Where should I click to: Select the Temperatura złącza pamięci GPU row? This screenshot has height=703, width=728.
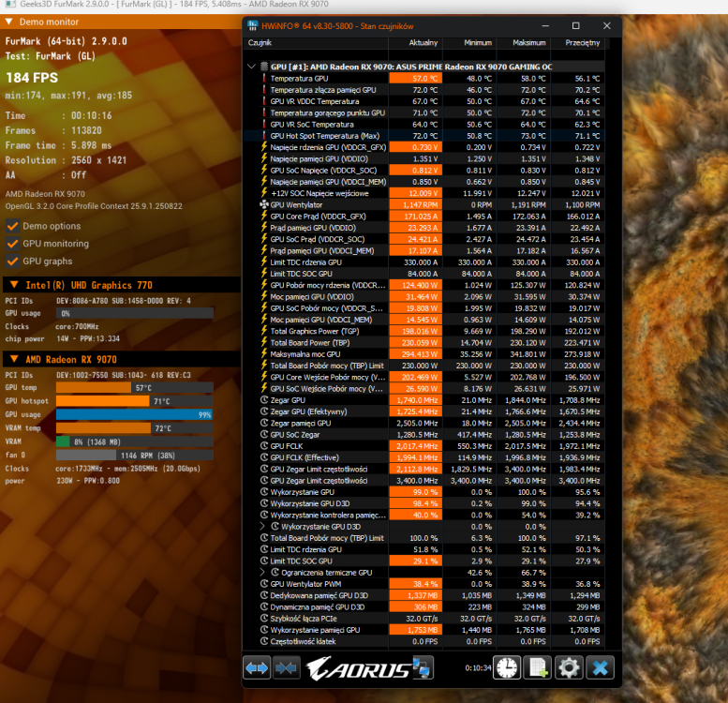coord(424,90)
